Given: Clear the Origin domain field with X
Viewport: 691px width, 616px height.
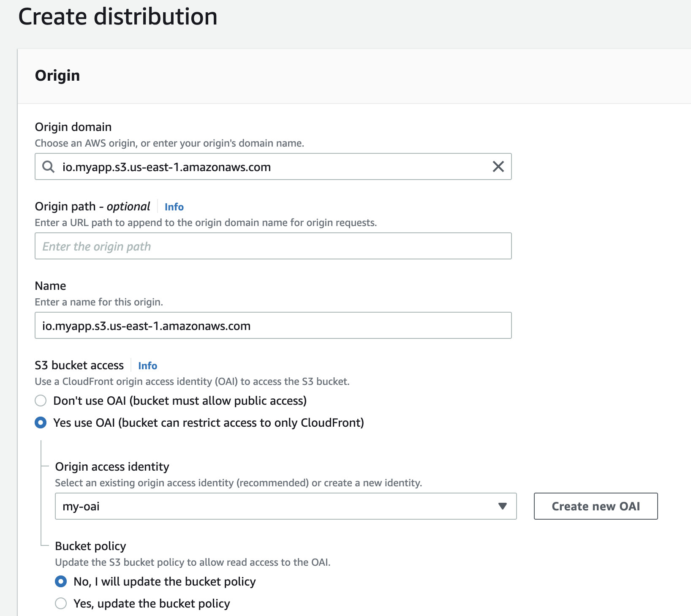Looking at the screenshot, I should click(x=498, y=166).
